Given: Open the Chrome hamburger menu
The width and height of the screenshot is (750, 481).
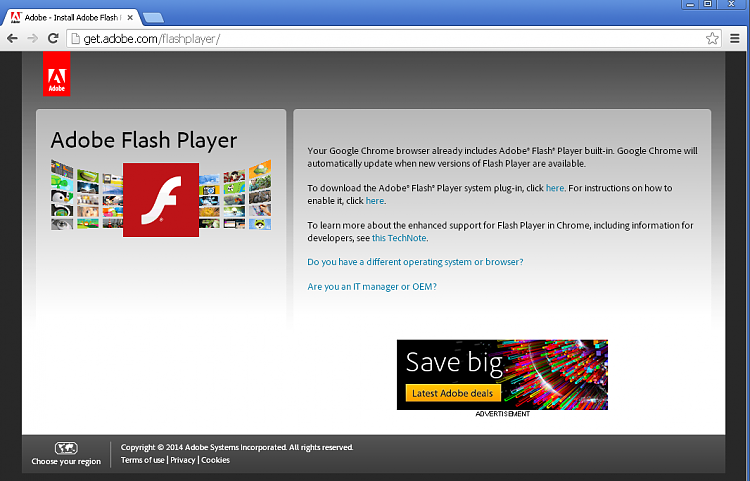Looking at the screenshot, I should [735, 39].
